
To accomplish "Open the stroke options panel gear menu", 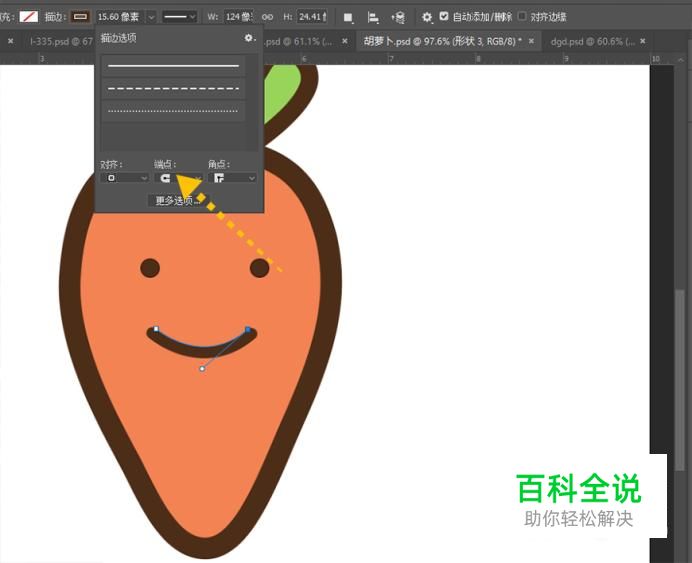I will tap(249, 38).
